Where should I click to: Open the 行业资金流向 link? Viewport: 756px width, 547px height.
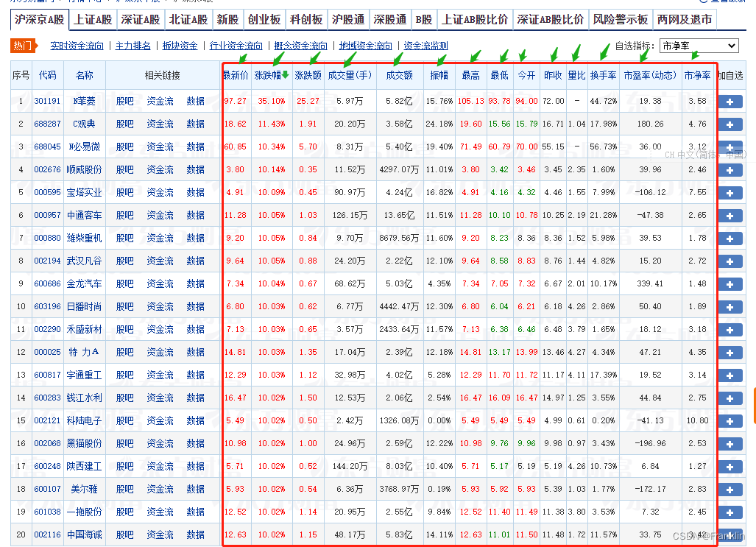(x=236, y=46)
